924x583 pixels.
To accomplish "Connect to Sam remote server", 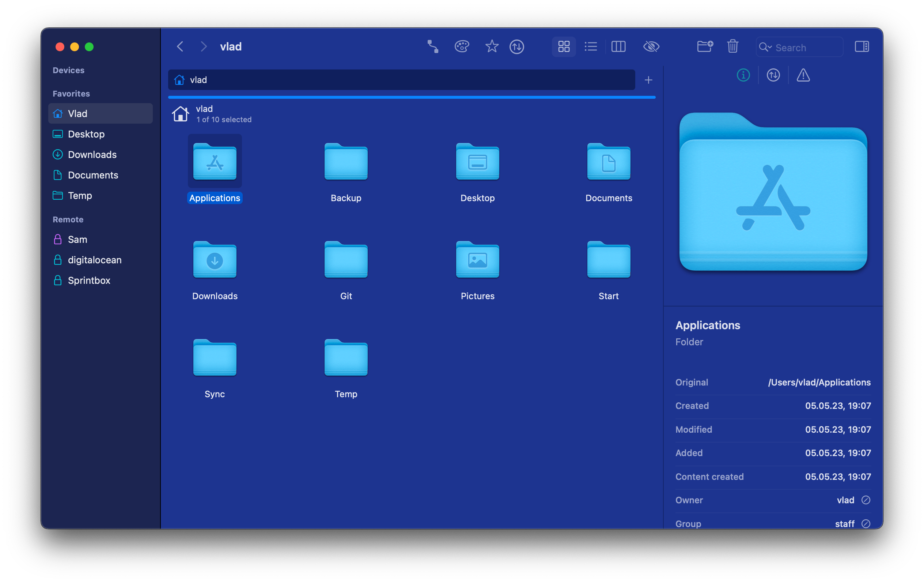I will coord(101,240).
